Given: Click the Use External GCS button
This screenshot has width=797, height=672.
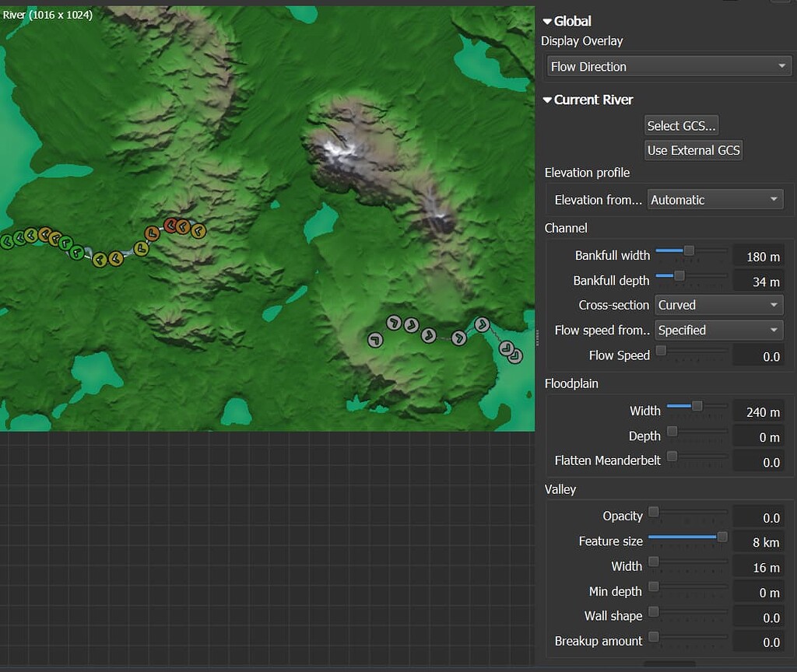Looking at the screenshot, I should [x=693, y=150].
